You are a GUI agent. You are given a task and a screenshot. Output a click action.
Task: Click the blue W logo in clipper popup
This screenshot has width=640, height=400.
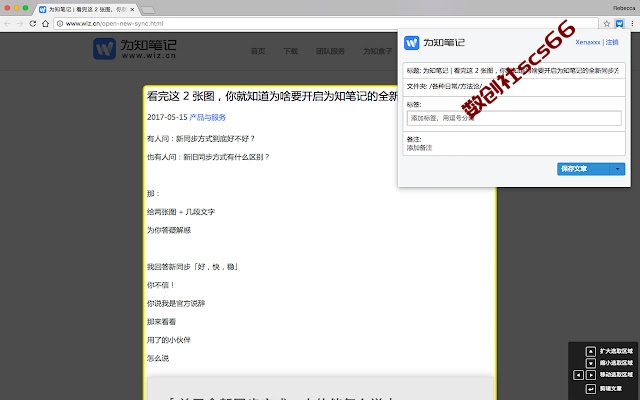click(411, 42)
